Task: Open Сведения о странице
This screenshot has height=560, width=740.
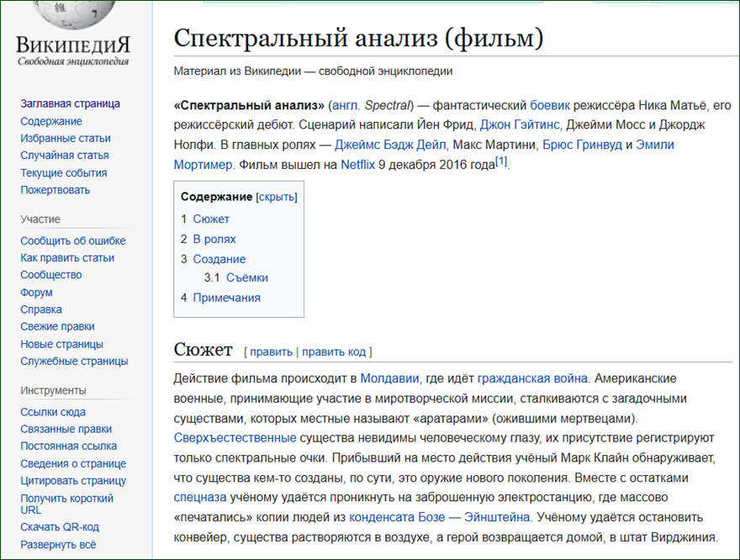Action: 73,464
